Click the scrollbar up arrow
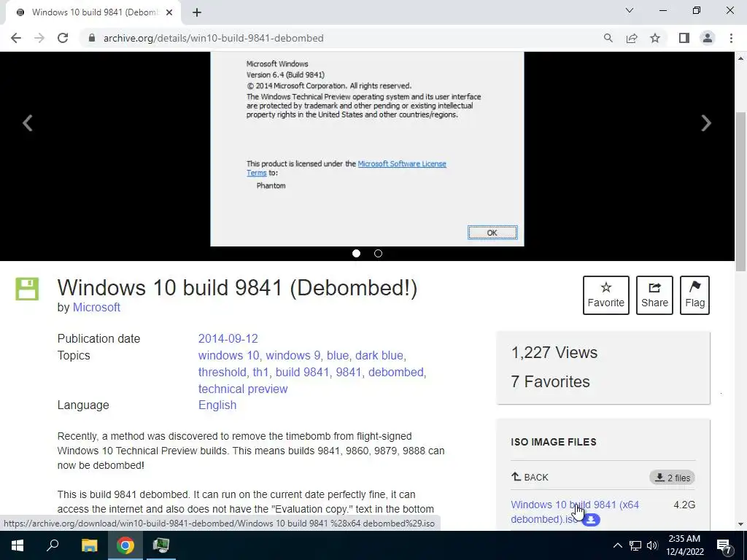The height and width of the screenshot is (560, 747). click(x=741, y=58)
